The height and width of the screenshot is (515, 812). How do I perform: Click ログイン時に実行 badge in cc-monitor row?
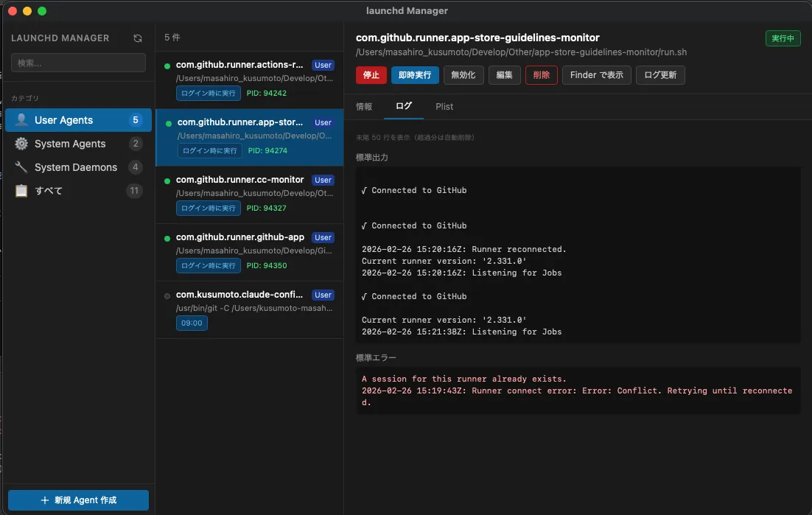[209, 208]
